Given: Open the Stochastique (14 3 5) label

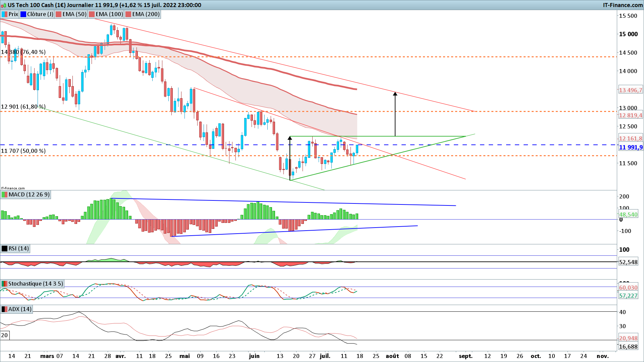Looking at the screenshot, I should click(35, 284).
